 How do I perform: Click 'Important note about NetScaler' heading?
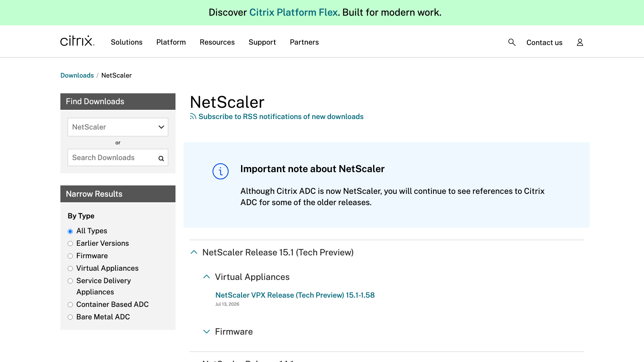[x=312, y=169]
